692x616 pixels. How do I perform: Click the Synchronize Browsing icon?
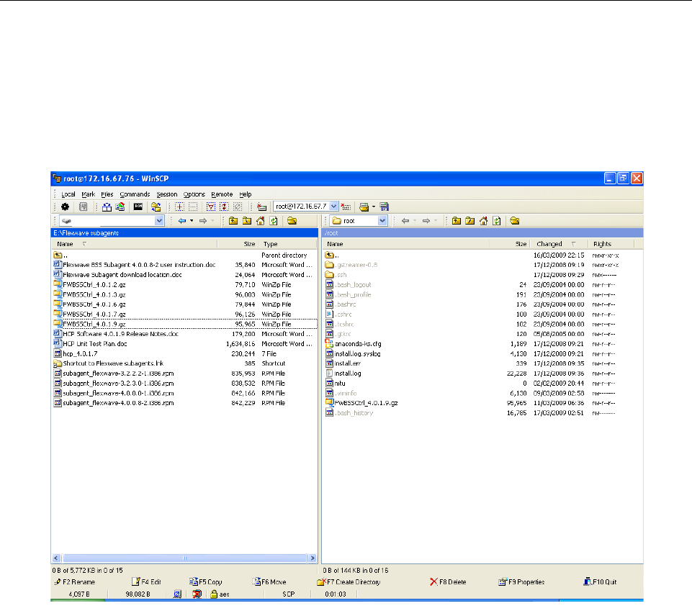[x=156, y=207]
